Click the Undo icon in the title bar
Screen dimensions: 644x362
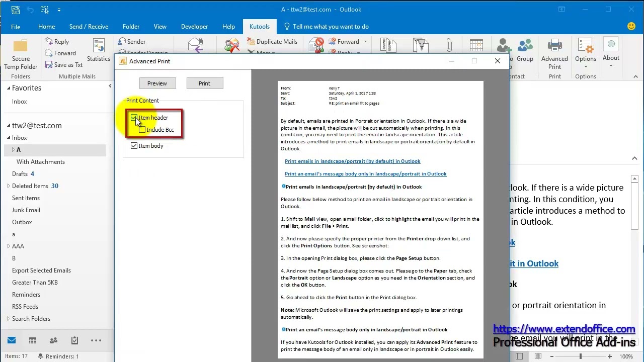(x=30, y=10)
